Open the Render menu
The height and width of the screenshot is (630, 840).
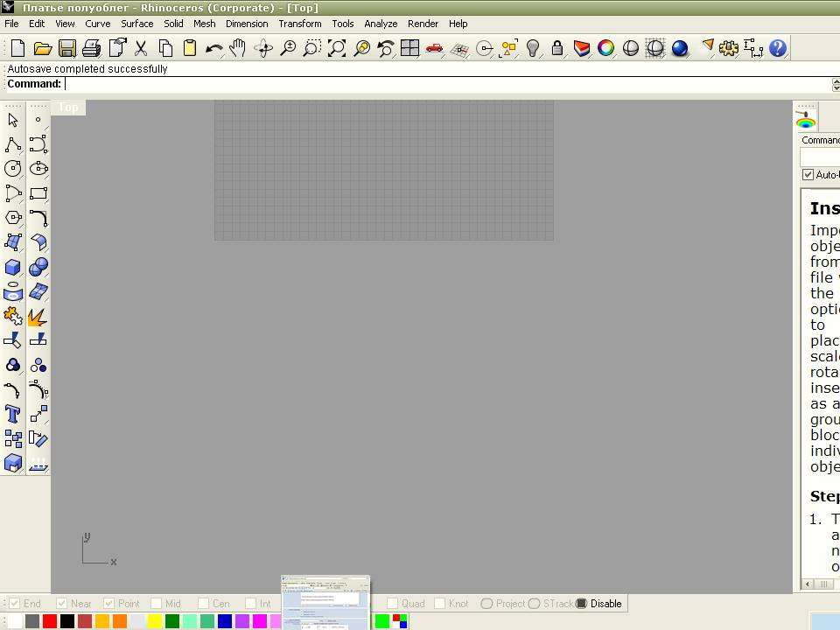(x=423, y=24)
